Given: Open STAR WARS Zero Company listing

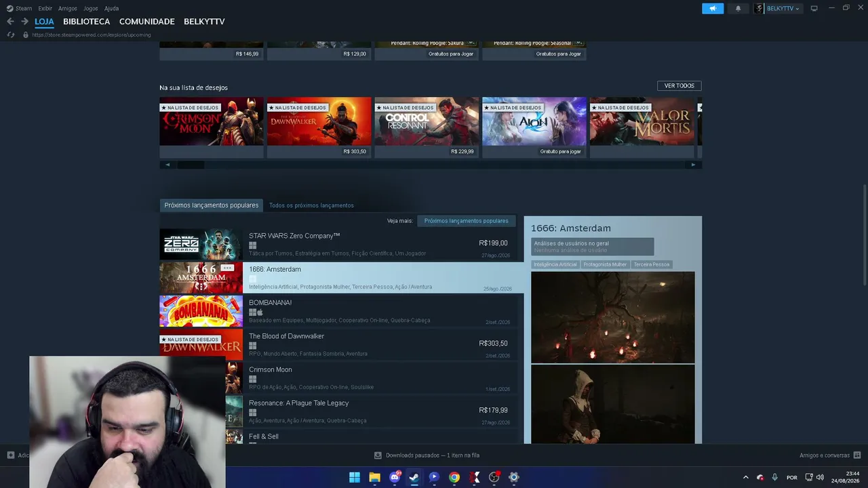Looking at the screenshot, I should tap(338, 244).
